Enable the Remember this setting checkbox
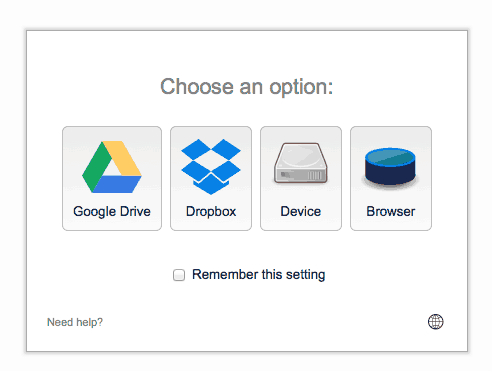492x371 pixels. 179,275
